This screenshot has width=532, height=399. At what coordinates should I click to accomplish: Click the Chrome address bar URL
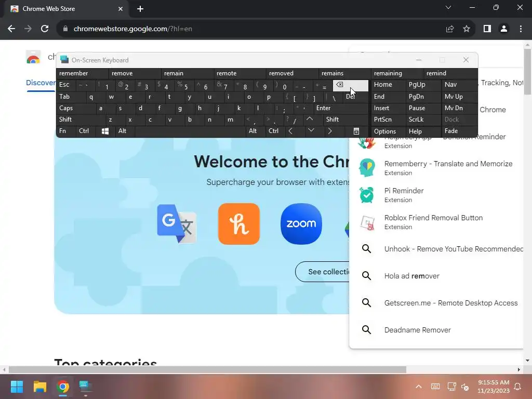[x=132, y=29]
